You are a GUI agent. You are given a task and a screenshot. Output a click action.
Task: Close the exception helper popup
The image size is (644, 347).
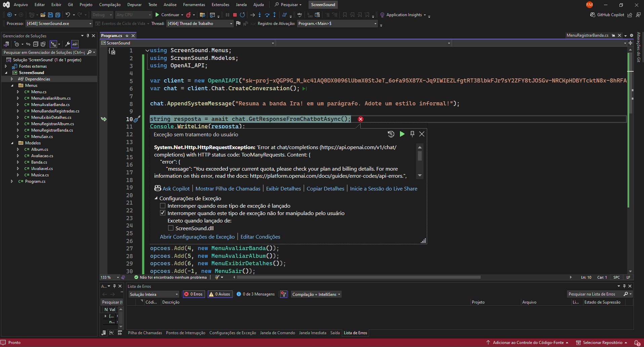tap(422, 134)
